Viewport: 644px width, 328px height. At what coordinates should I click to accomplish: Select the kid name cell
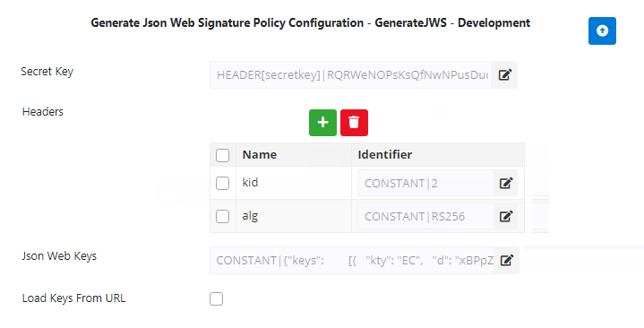tap(294, 183)
